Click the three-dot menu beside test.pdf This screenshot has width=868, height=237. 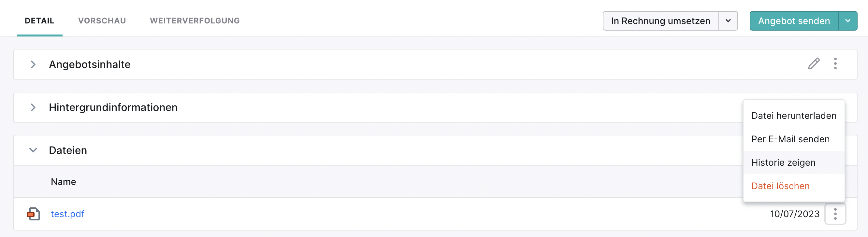[x=835, y=214]
